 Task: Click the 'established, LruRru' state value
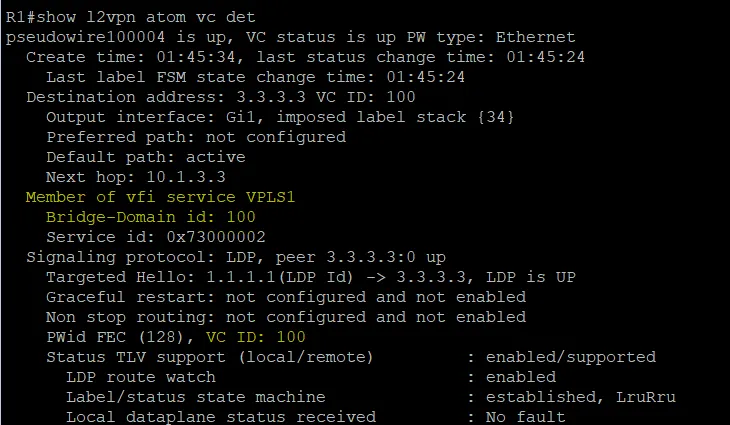[581, 397]
